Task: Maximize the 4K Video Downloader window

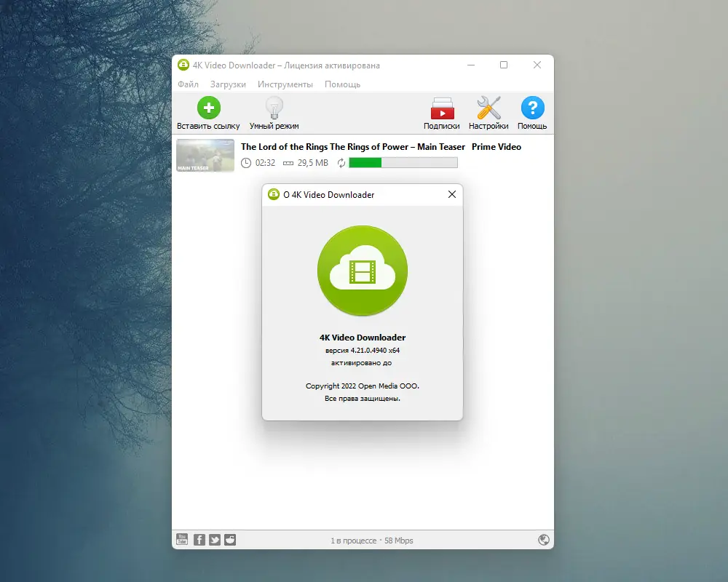Action: point(504,65)
